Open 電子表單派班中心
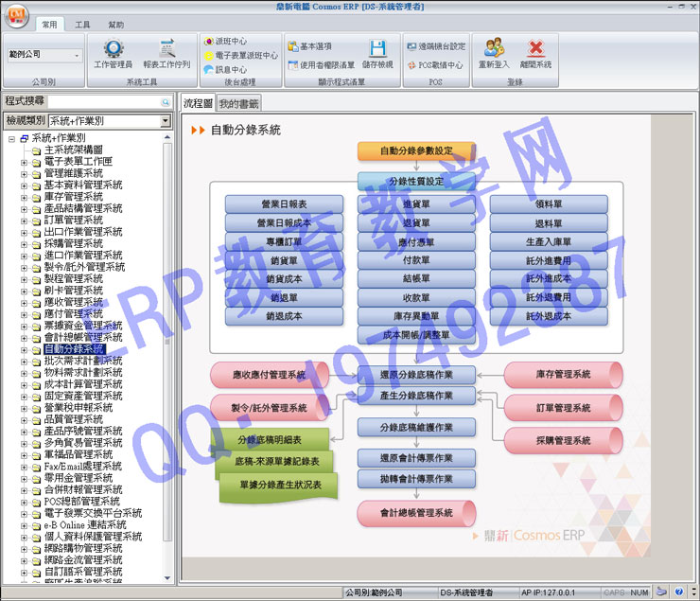 coord(241,55)
